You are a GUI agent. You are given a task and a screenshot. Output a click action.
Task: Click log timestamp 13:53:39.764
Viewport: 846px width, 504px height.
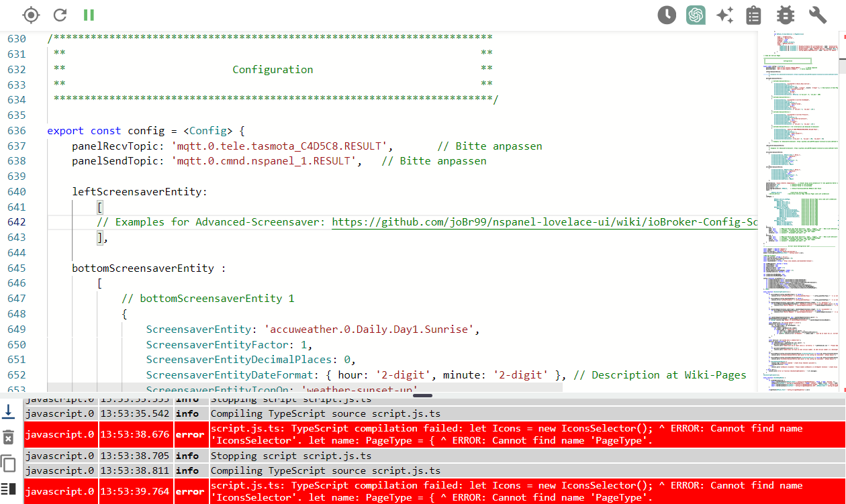(x=136, y=491)
